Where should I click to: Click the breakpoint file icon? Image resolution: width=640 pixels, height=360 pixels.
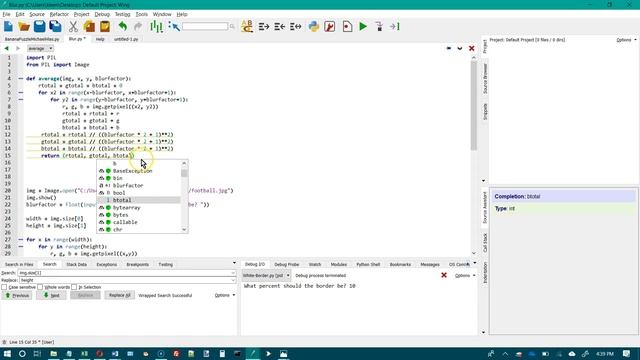pyautogui.click(x=347, y=27)
